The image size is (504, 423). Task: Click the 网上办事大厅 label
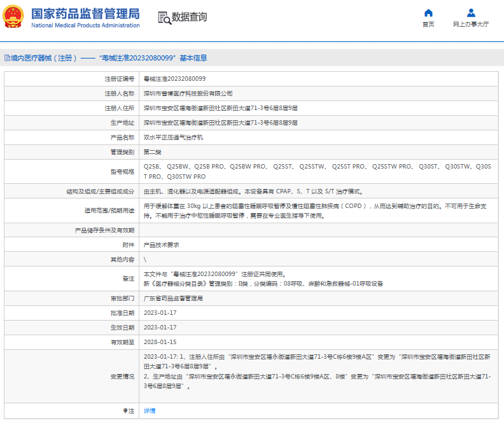click(471, 24)
